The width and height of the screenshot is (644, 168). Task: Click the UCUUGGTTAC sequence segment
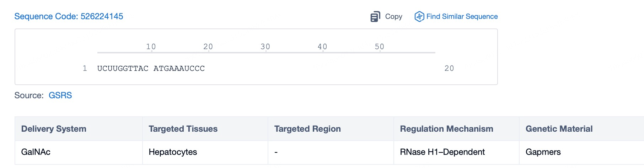[123, 68]
